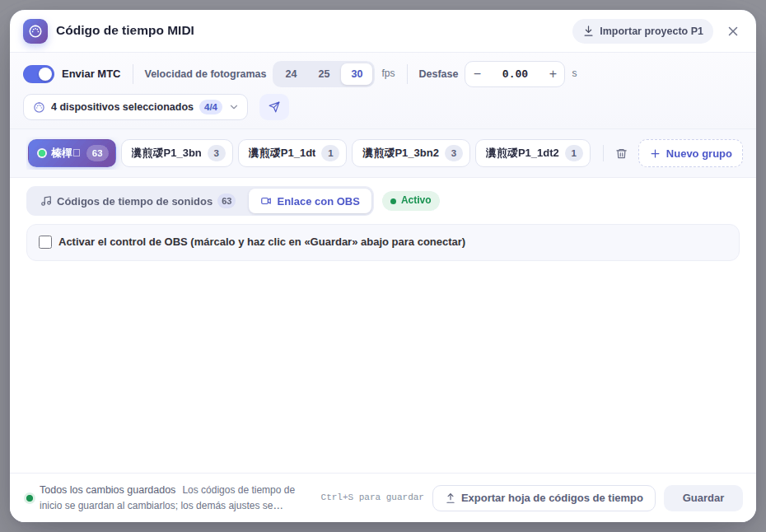Select the first group tab with 63
Image resolution: width=766 pixels, height=532 pixels.
72,153
